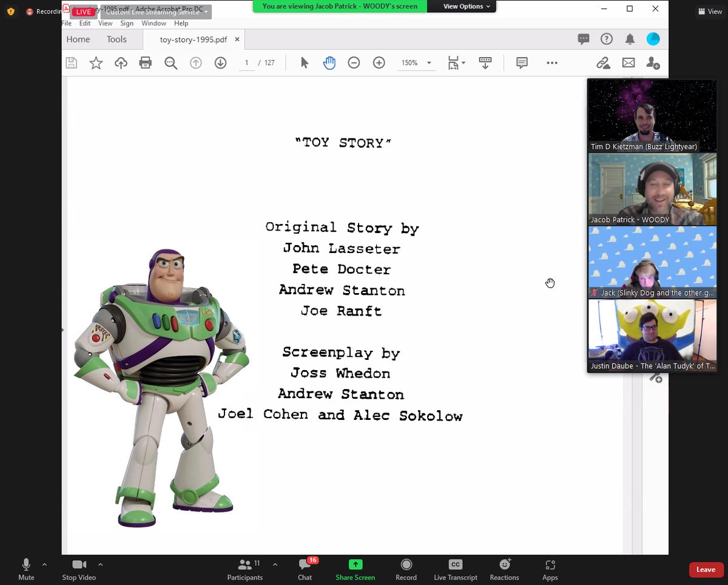
Task: Open the Window menu
Action: tap(154, 23)
